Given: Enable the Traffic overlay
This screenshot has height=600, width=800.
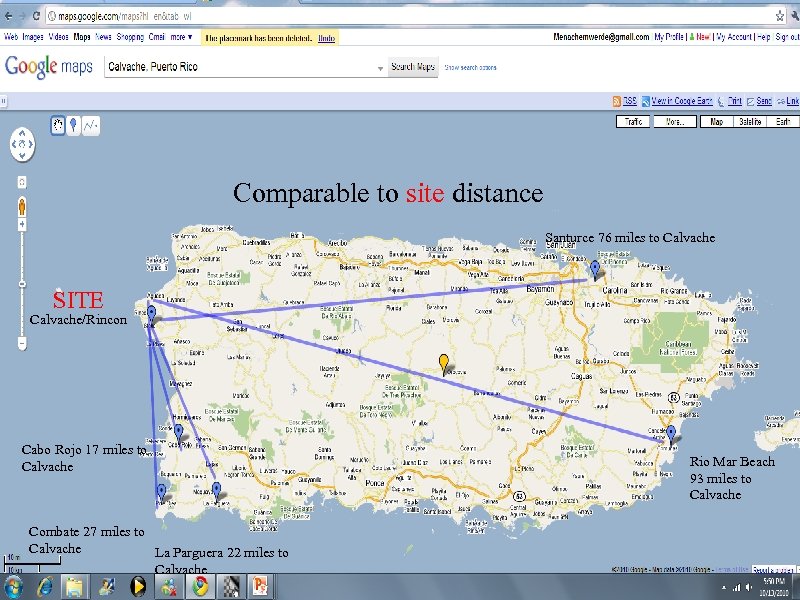Looking at the screenshot, I should click(632, 121).
